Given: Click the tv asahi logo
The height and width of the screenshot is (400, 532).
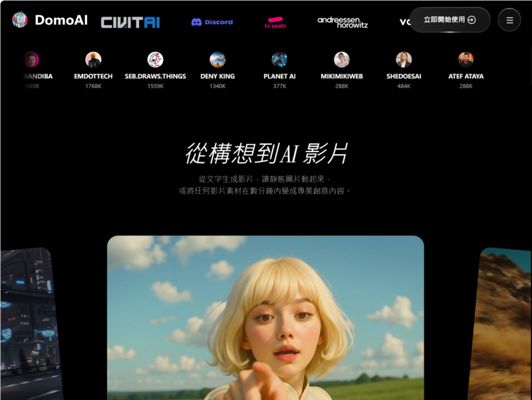Looking at the screenshot, I should click(275, 23).
